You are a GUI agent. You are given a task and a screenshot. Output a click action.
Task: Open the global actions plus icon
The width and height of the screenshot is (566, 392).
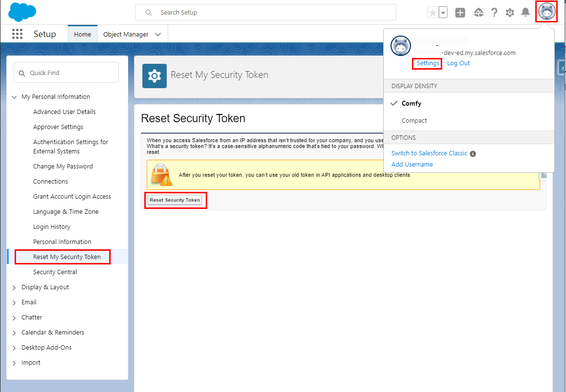(x=460, y=13)
